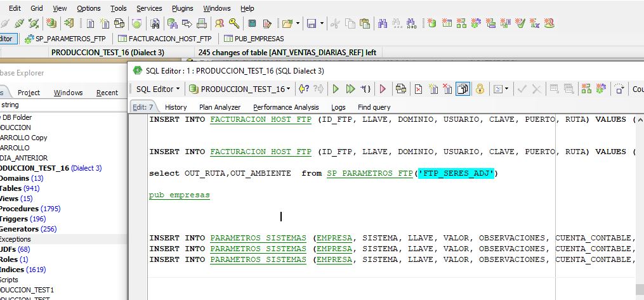Click the Save diskette icon
Image resolution: width=644 pixels, height=300 pixels.
click(311, 24)
